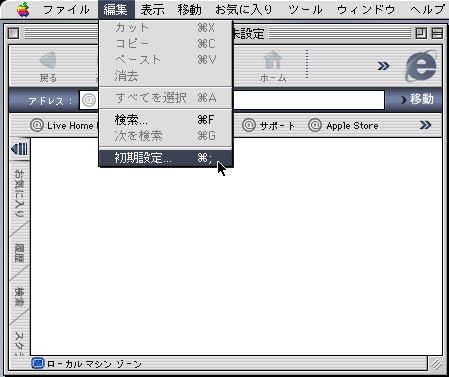Close the open 編集 menu
This screenshot has width=449, height=377.
116,9
